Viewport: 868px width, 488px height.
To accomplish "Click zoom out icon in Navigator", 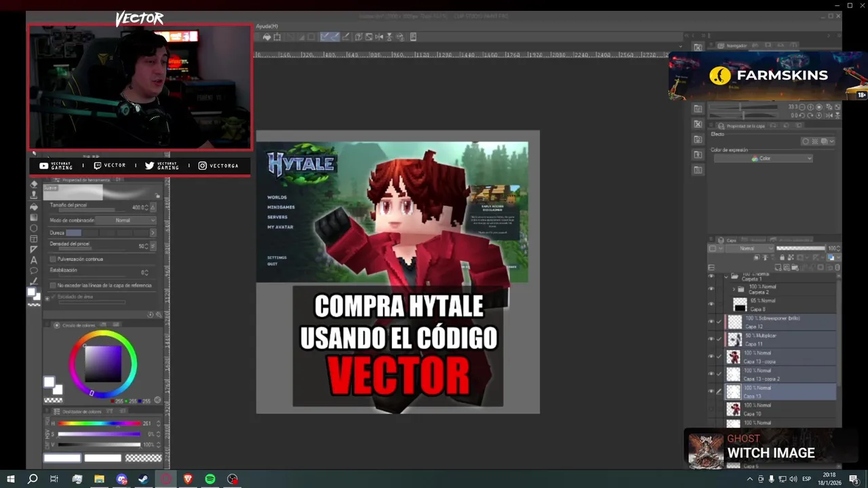I will (x=802, y=107).
